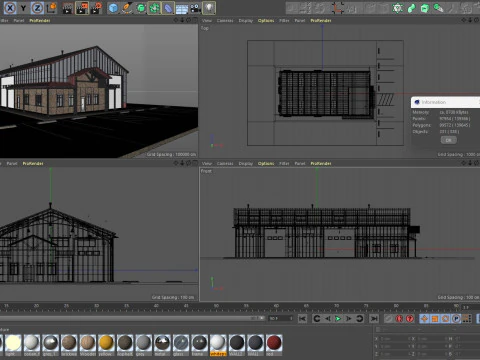The image size is (480, 360).
Task: Click the green metaball capsule icon
Action: 411,8
